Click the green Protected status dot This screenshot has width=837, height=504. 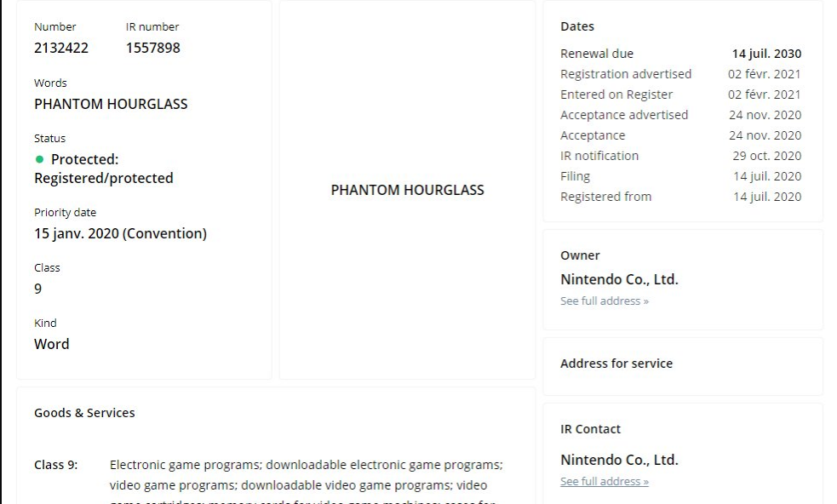pos(39,159)
